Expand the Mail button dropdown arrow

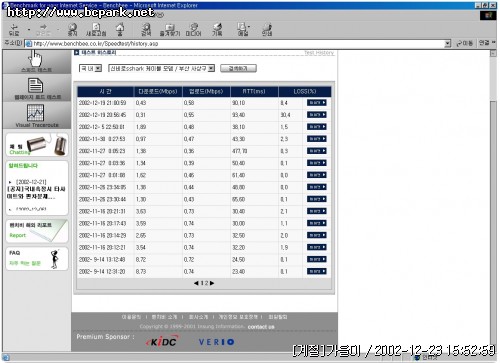249,27
